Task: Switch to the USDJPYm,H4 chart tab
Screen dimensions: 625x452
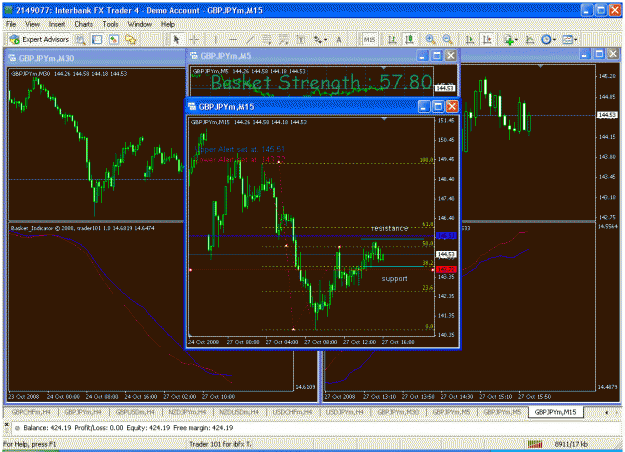Action: pos(345,412)
